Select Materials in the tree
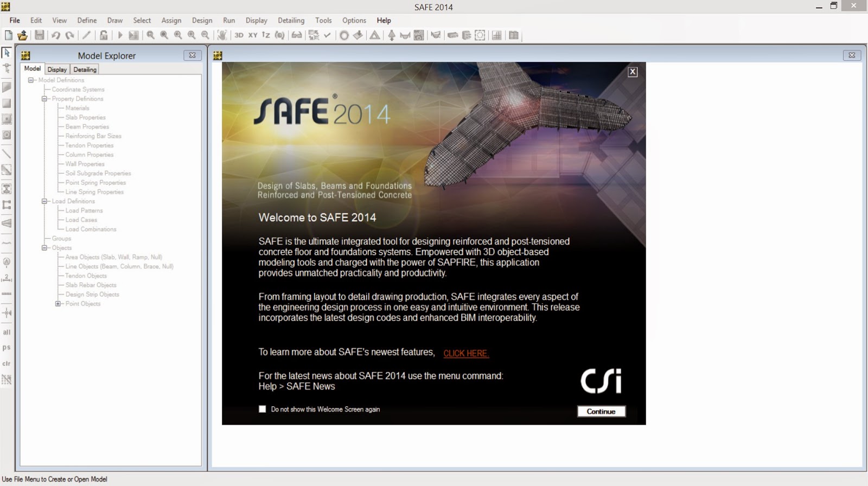Image resolution: width=868 pixels, height=486 pixels. click(x=77, y=108)
